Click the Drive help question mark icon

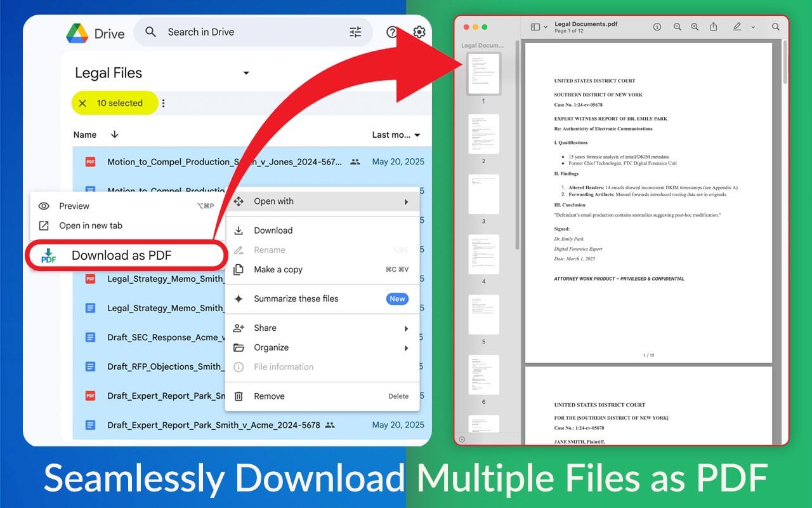pos(393,32)
